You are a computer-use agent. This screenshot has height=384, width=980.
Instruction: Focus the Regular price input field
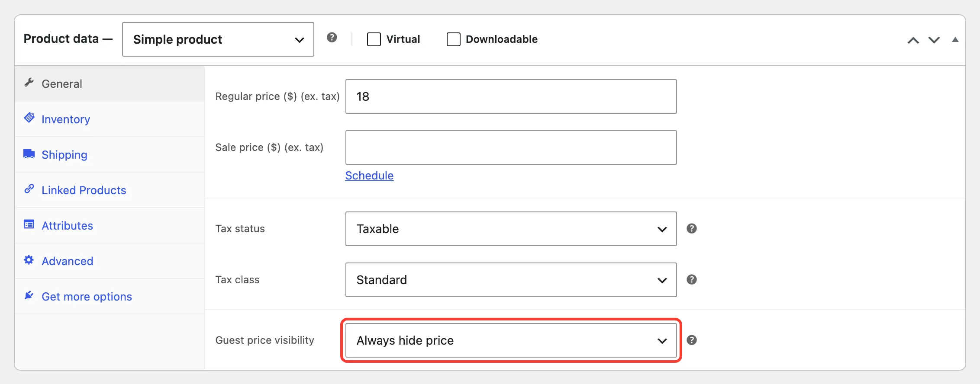[x=511, y=96]
